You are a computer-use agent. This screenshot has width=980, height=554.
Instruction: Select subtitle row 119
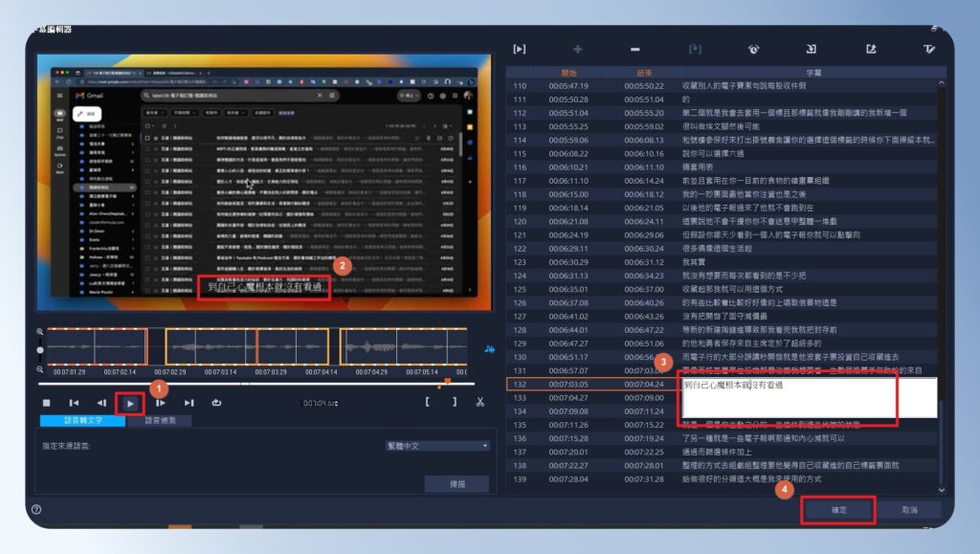(722, 208)
